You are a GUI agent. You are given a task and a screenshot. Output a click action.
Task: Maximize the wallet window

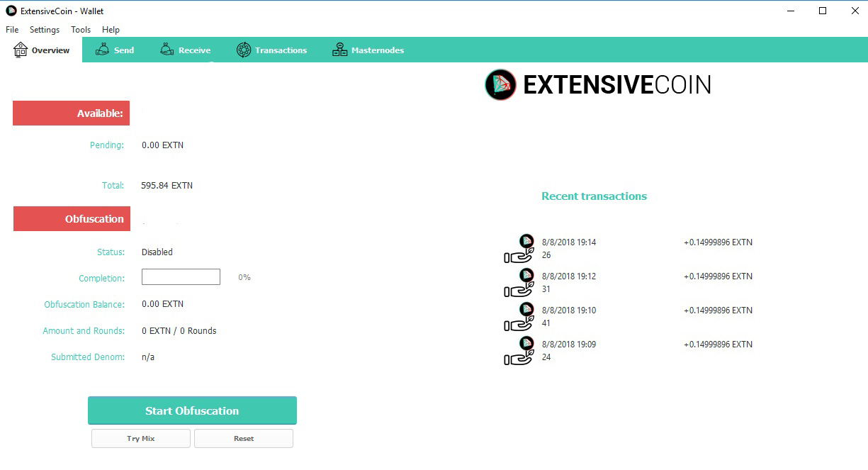tap(823, 11)
